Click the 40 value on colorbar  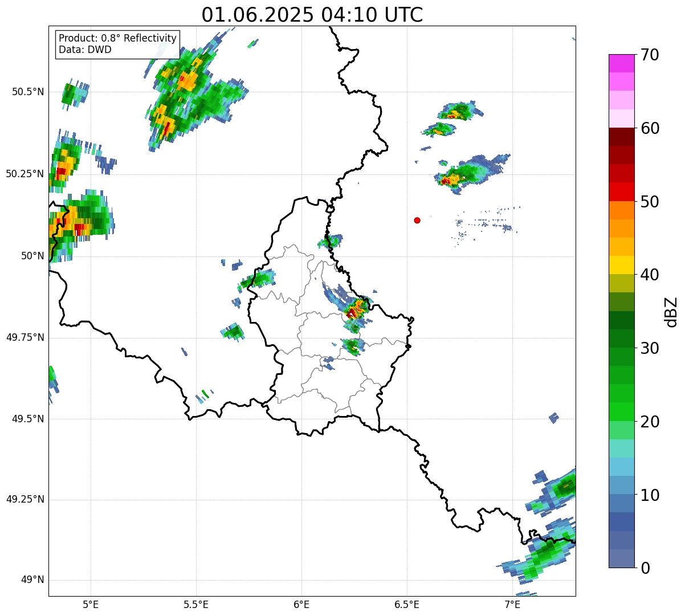[x=650, y=275]
